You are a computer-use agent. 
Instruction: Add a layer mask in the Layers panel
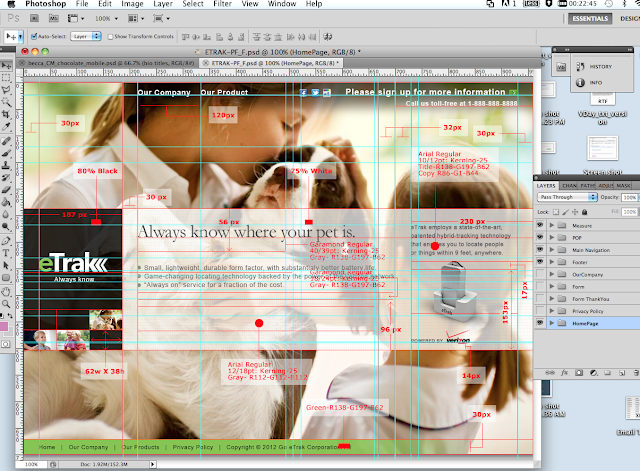[579, 373]
